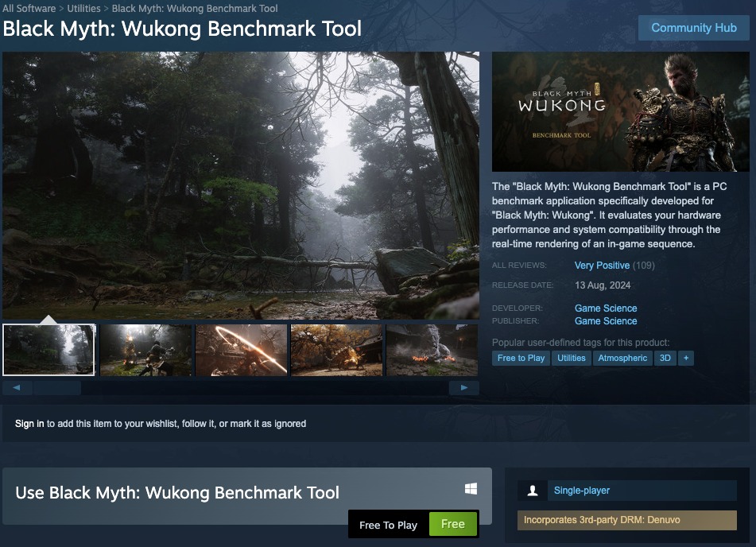Click the large forest screenshot
756x547 pixels.
[241, 185]
